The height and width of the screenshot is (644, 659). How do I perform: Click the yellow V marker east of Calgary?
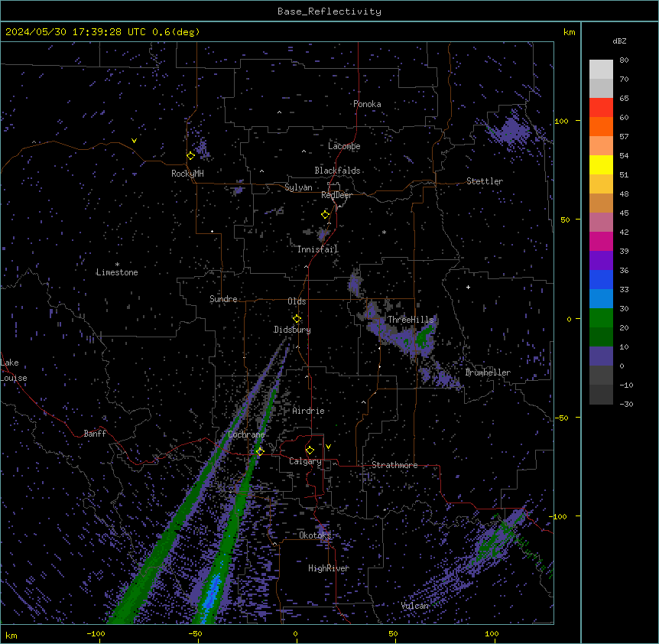click(x=328, y=447)
